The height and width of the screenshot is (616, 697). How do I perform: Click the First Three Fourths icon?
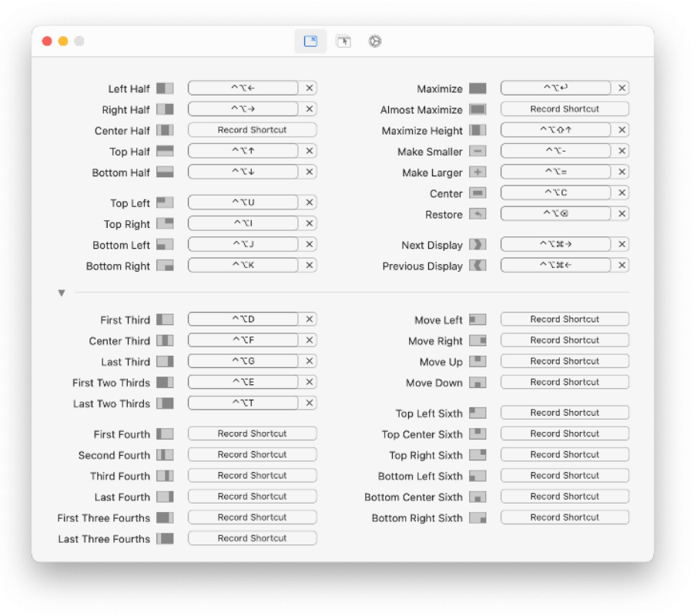click(165, 517)
